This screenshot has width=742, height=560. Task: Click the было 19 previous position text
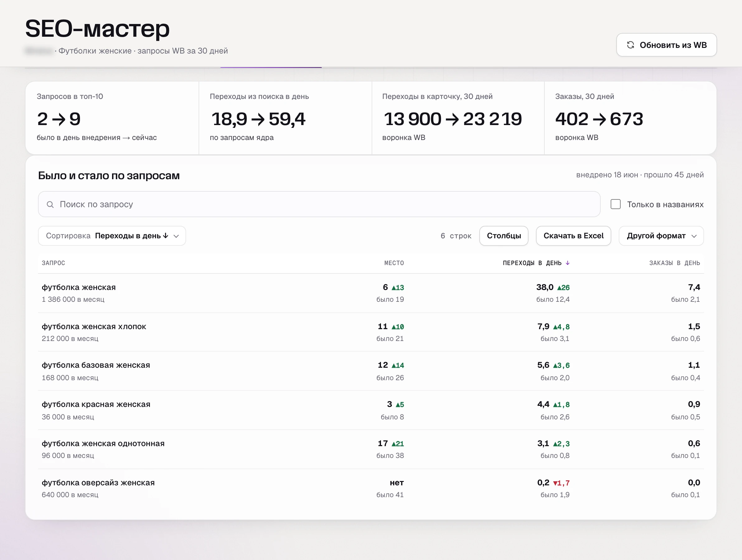(x=390, y=300)
